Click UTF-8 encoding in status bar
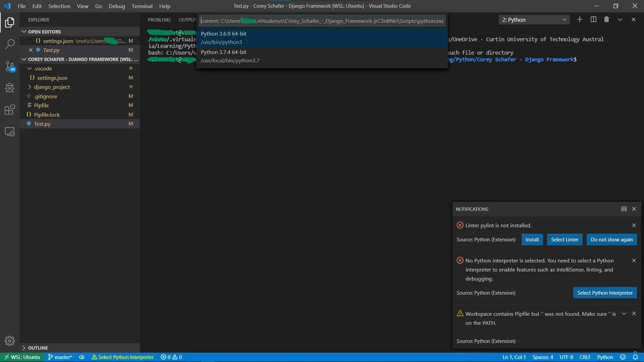Image resolution: width=644 pixels, height=362 pixels. (566, 357)
